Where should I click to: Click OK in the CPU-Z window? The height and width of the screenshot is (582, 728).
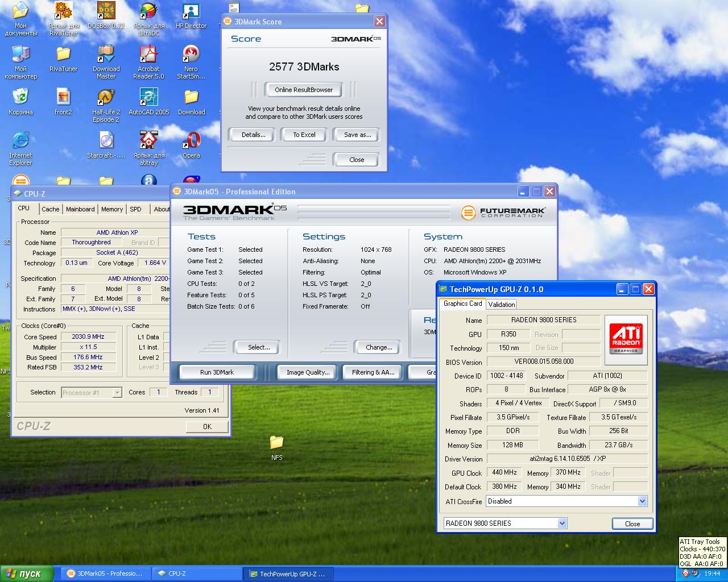tap(207, 426)
